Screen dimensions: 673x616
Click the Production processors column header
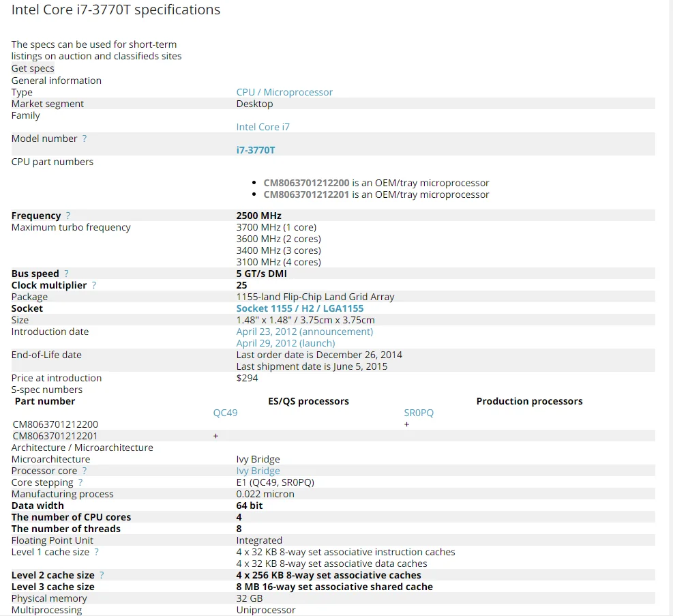530,401
